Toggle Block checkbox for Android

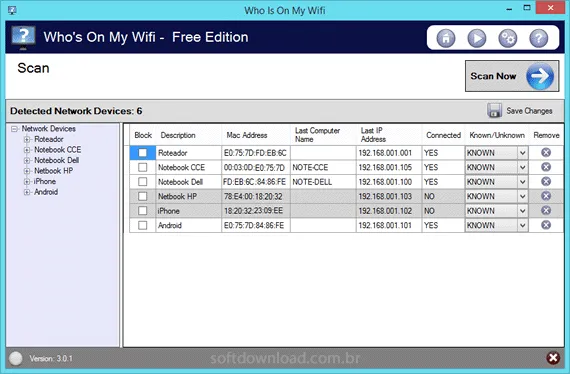[x=142, y=225]
